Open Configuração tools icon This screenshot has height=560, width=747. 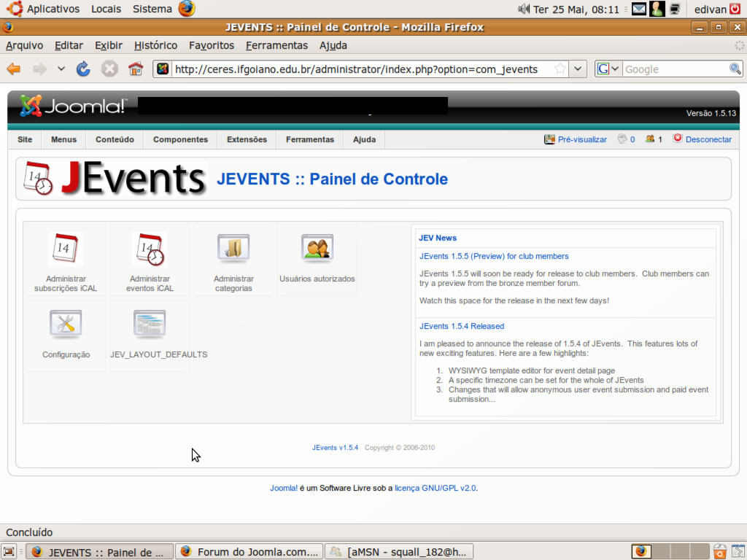coord(66,324)
